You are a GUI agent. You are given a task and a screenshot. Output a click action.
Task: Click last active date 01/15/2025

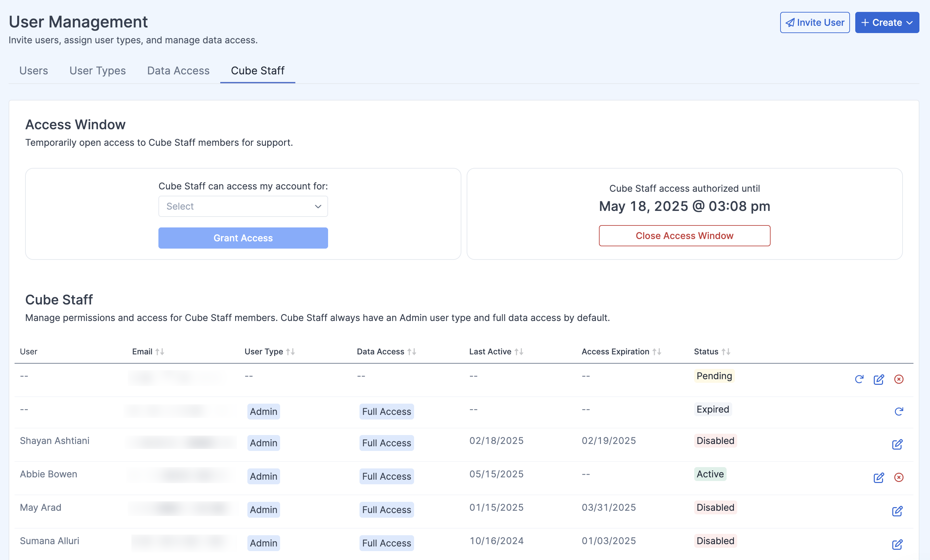click(496, 507)
